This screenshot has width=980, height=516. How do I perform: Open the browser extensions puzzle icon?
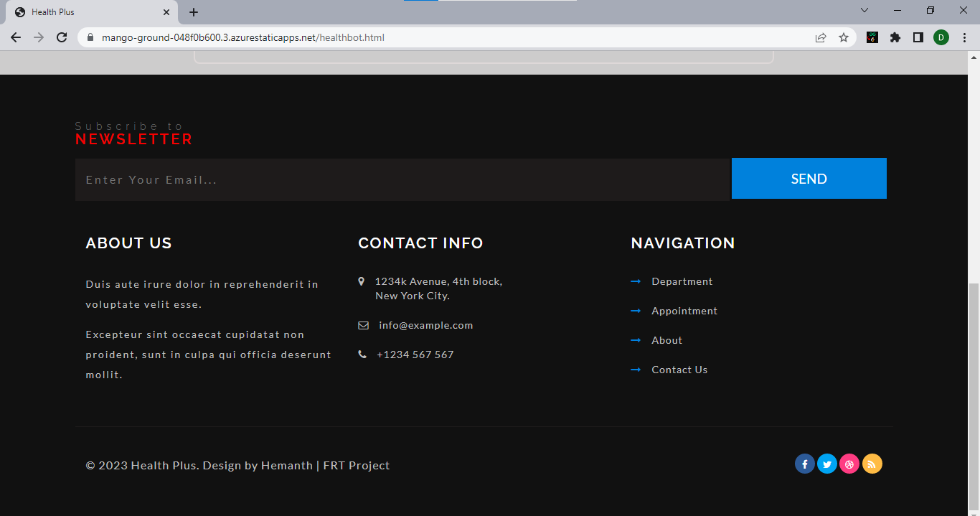895,37
